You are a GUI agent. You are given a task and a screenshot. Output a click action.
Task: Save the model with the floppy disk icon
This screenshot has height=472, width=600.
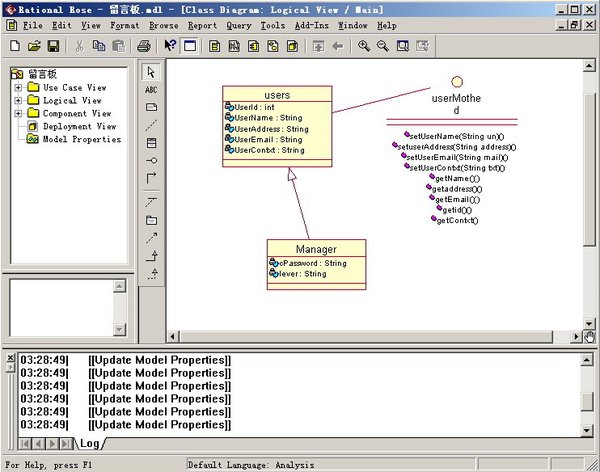(x=53, y=46)
